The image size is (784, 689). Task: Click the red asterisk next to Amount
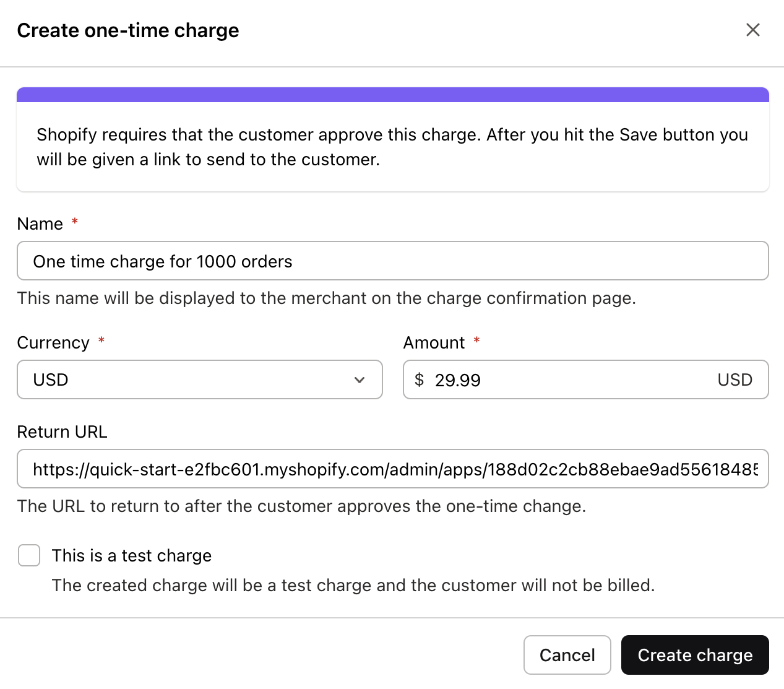pyautogui.click(x=476, y=341)
